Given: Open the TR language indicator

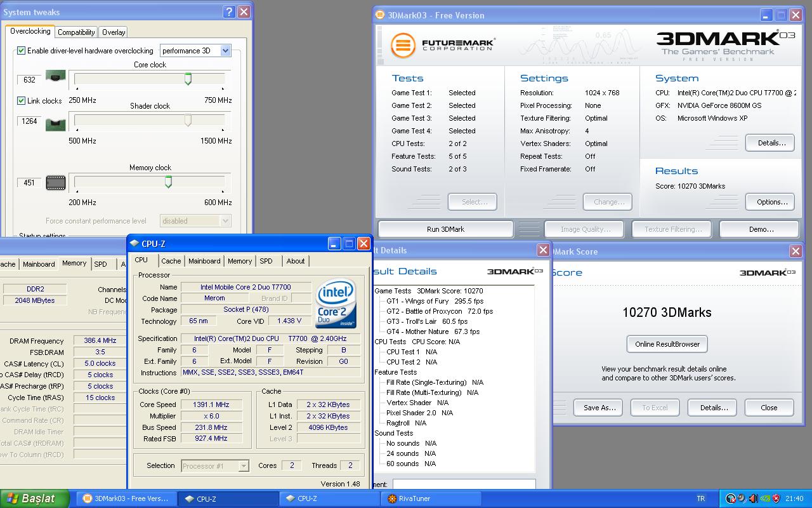Looking at the screenshot, I should pyautogui.click(x=701, y=498).
